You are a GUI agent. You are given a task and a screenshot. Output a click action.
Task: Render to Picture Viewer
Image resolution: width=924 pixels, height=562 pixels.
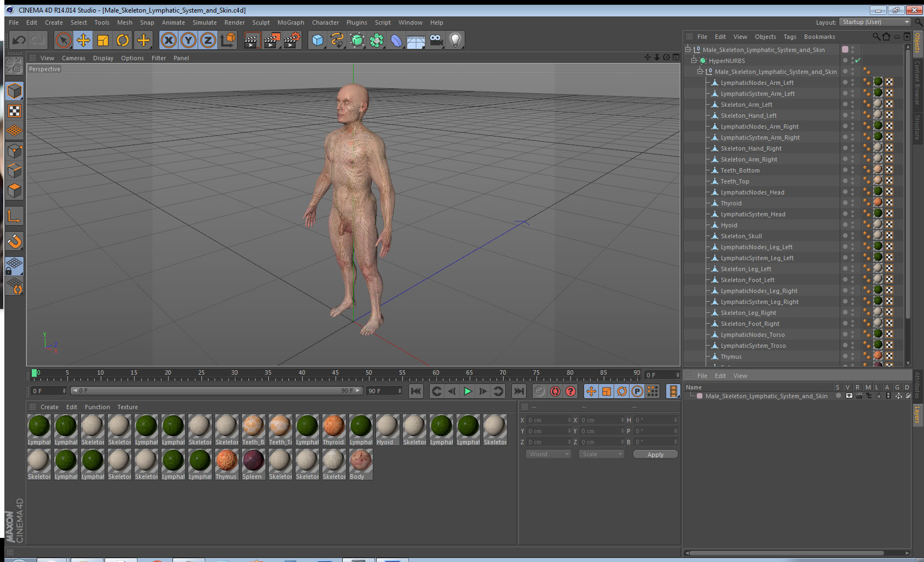tap(272, 40)
